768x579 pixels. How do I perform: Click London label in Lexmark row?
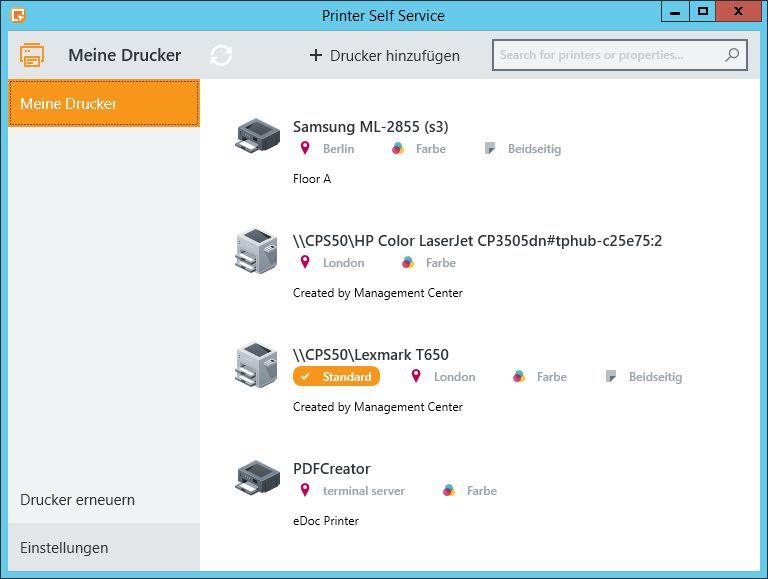click(x=455, y=377)
